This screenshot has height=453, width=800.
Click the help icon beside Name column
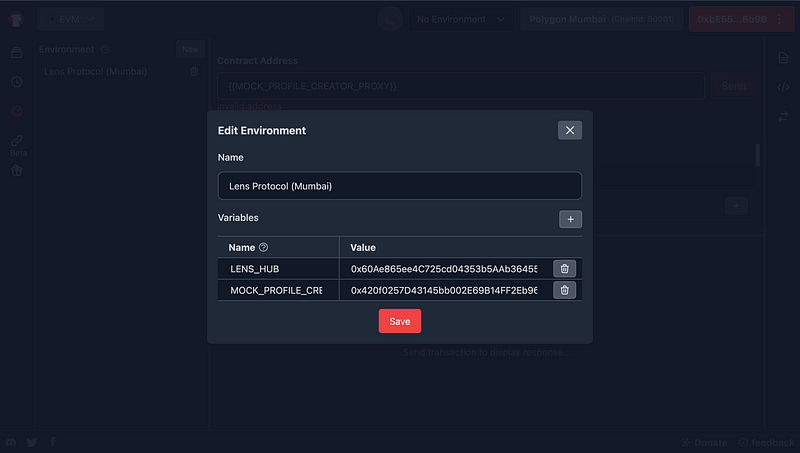tap(264, 247)
